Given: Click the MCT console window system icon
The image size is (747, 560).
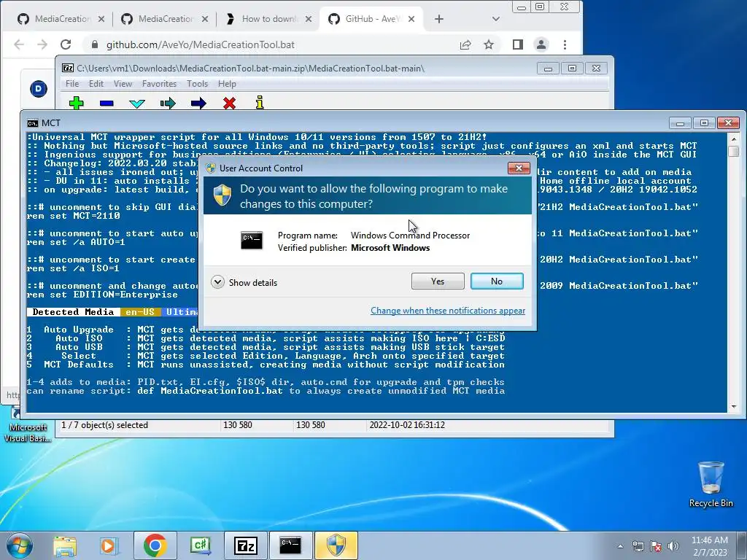Looking at the screenshot, I should [32, 123].
